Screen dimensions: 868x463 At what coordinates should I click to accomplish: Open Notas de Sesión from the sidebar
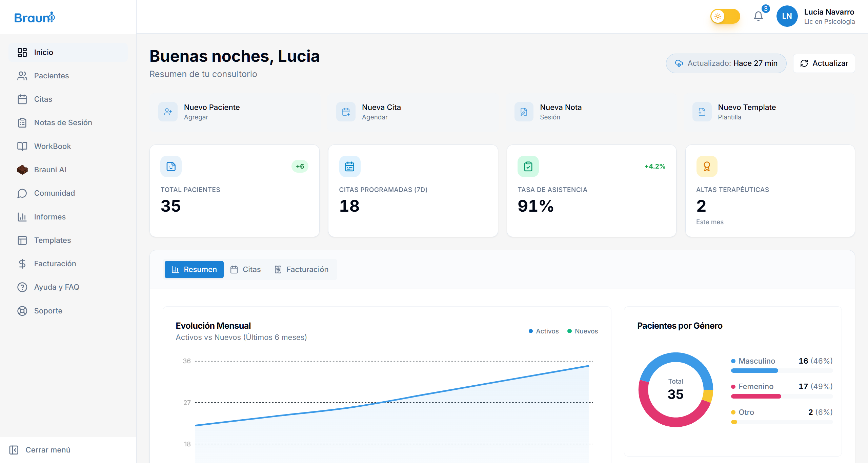[63, 122]
